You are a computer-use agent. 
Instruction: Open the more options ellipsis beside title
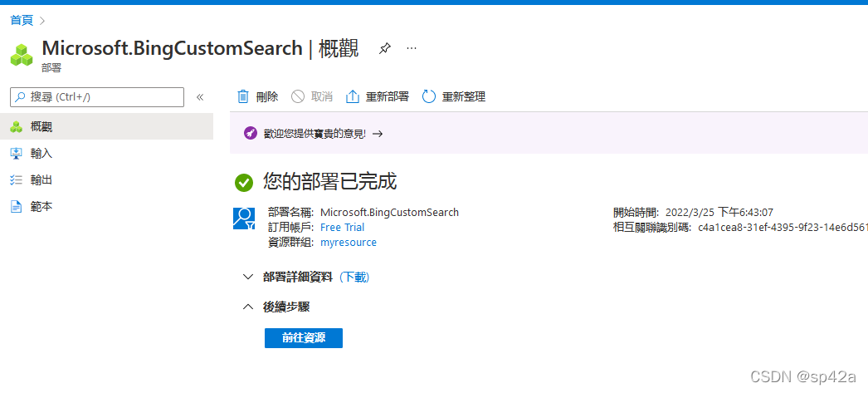412,48
